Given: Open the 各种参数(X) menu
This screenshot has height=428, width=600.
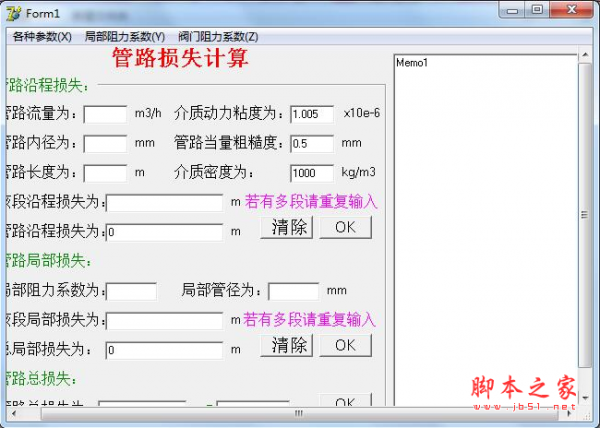Looking at the screenshot, I should pyautogui.click(x=42, y=37).
